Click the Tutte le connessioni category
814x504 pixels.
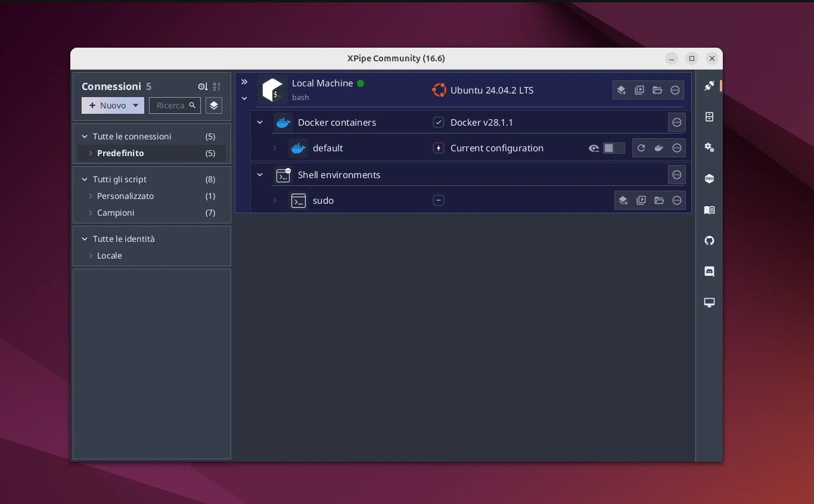tap(132, 136)
